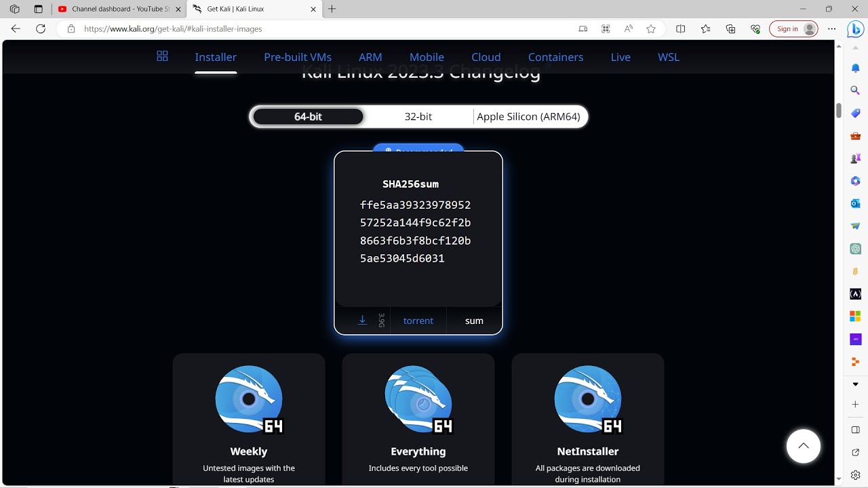868x488 pixels.
Task: Open the Favorites list
Action: (706, 29)
